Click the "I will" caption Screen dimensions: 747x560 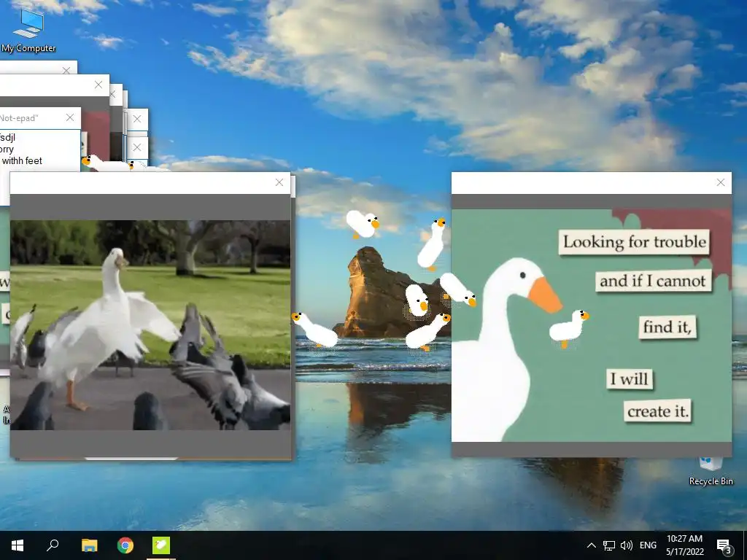pyautogui.click(x=630, y=379)
